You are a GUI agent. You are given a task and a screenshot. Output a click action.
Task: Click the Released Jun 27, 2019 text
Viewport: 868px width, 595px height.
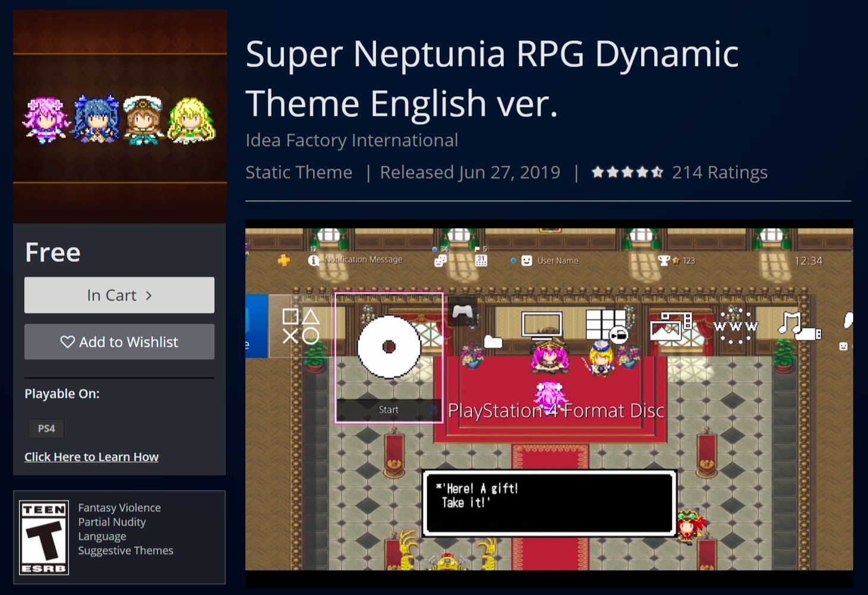click(x=470, y=172)
